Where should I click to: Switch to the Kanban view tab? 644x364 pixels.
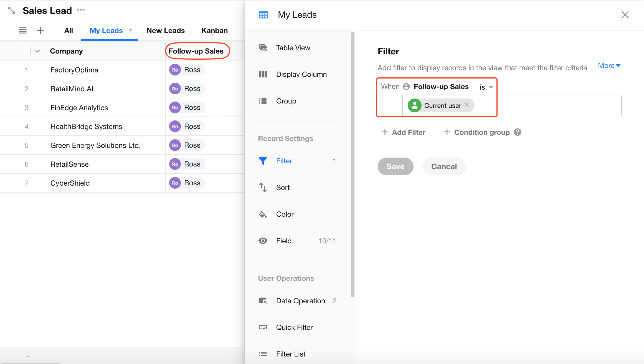[214, 31]
